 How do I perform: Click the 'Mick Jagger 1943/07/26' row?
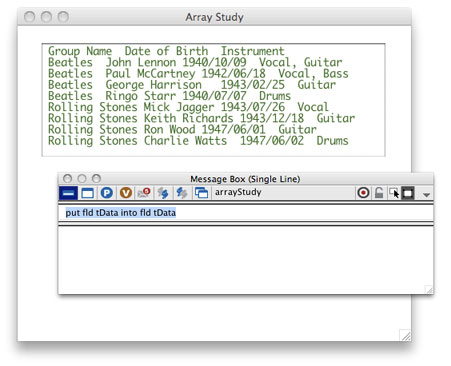point(188,107)
